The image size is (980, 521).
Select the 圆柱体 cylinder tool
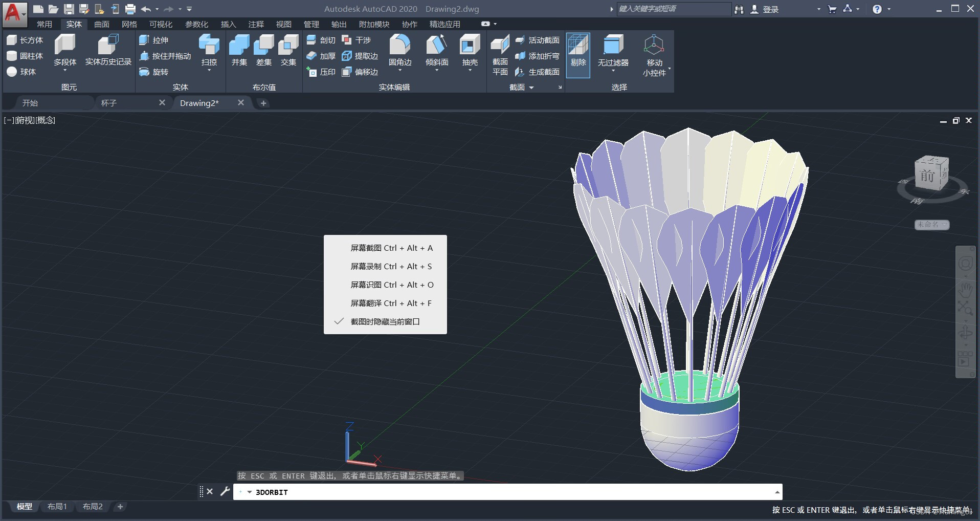25,56
